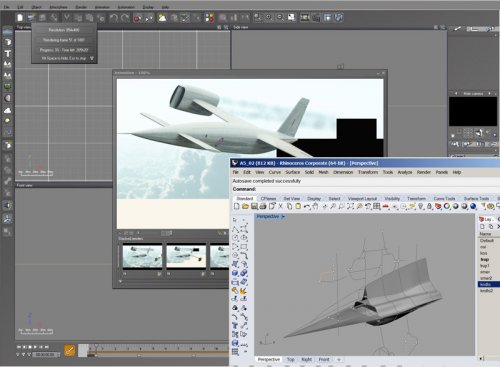The height and width of the screenshot is (367, 500).
Task: Switch to the Front viewport tab
Action: click(x=324, y=360)
